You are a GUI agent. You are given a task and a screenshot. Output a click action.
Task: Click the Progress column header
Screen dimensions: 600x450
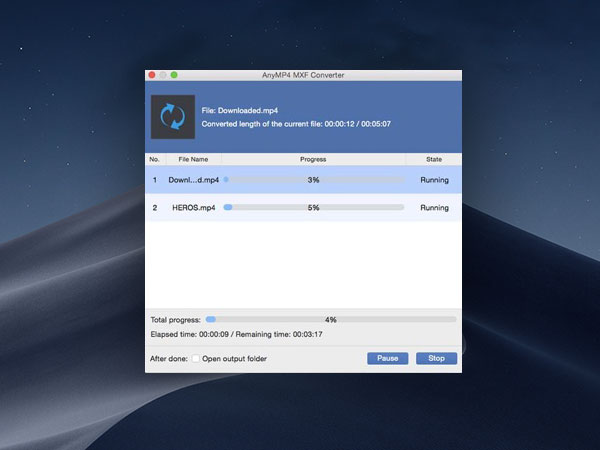point(313,159)
